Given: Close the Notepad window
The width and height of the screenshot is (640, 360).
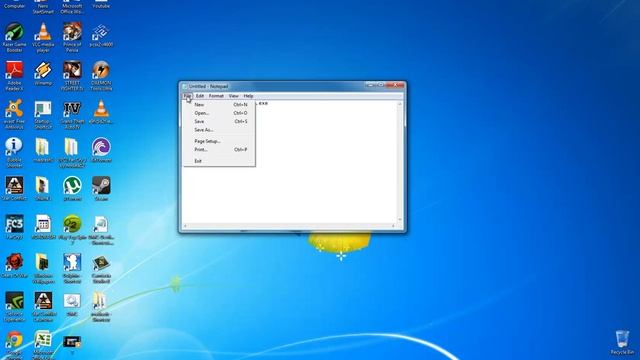Looking at the screenshot, I should tap(396, 85).
